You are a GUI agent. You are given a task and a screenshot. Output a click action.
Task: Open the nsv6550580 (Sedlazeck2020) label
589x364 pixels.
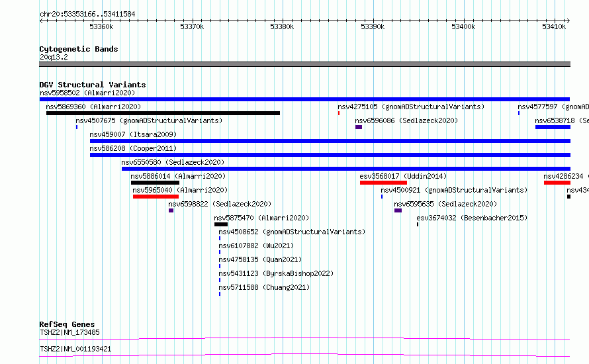point(173,162)
